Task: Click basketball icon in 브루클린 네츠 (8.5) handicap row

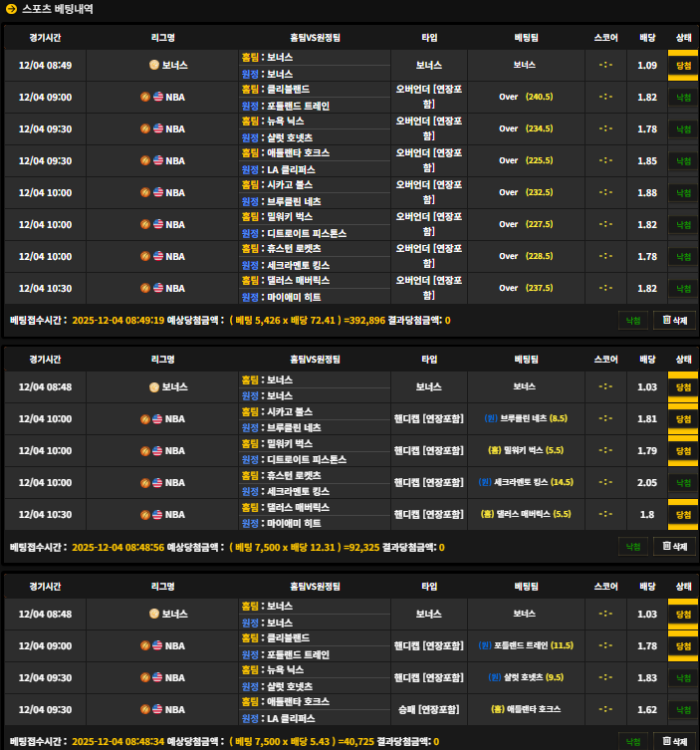Action: (x=145, y=419)
